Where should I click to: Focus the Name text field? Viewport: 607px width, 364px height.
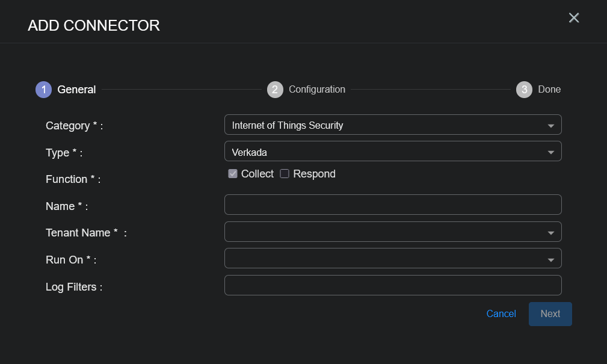click(393, 205)
